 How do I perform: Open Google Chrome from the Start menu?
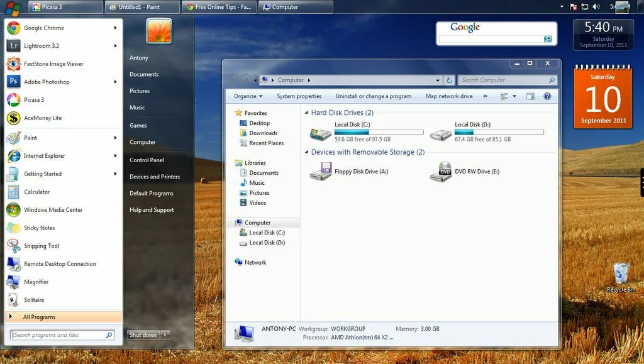[64, 28]
